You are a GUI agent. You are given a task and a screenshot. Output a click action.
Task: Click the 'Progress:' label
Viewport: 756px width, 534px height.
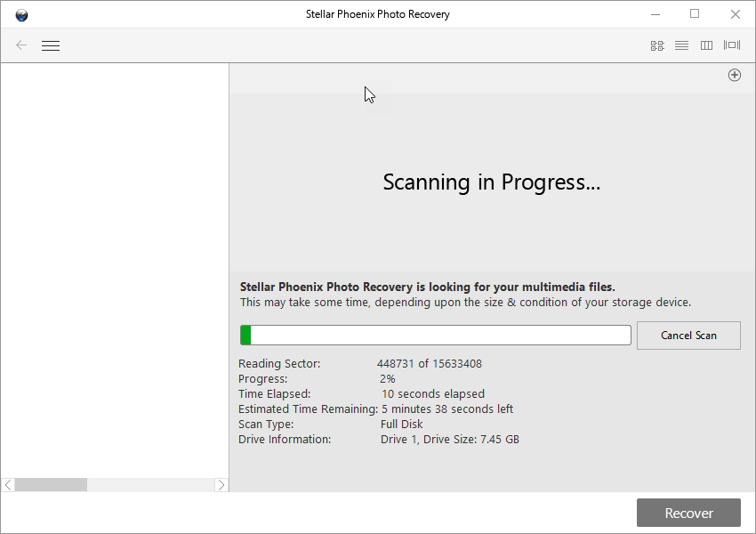(262, 378)
